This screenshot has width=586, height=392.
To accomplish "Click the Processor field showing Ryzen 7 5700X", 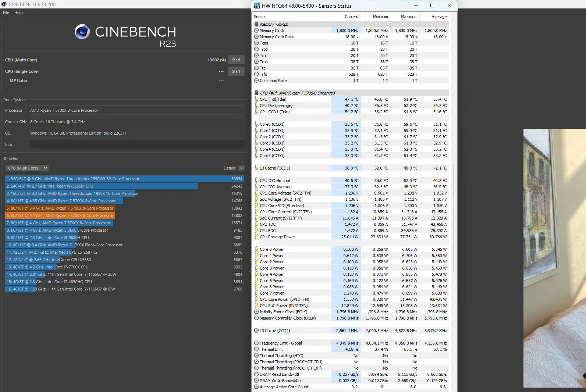I will pyautogui.click(x=136, y=110).
